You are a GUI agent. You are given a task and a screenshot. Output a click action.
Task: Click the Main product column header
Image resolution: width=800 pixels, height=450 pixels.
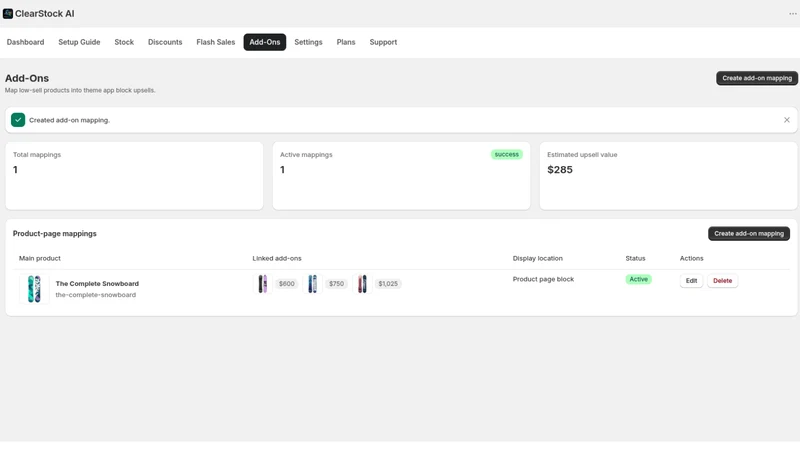point(40,258)
